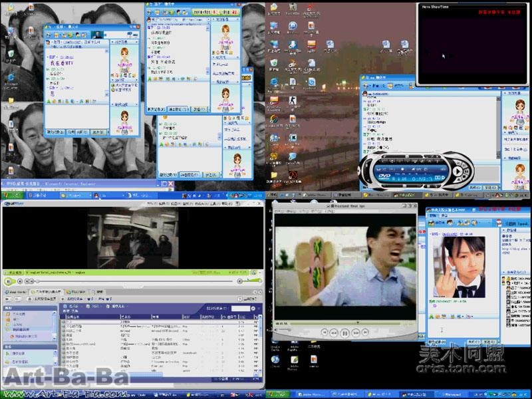
Task: Fast-forward the hot dog video
Action: click(x=356, y=333)
